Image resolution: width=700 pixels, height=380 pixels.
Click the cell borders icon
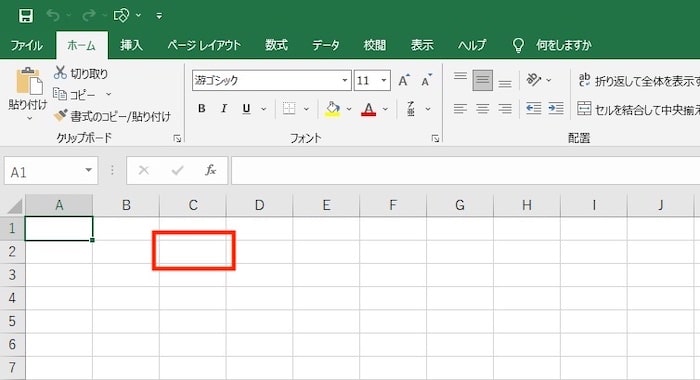tap(289, 109)
